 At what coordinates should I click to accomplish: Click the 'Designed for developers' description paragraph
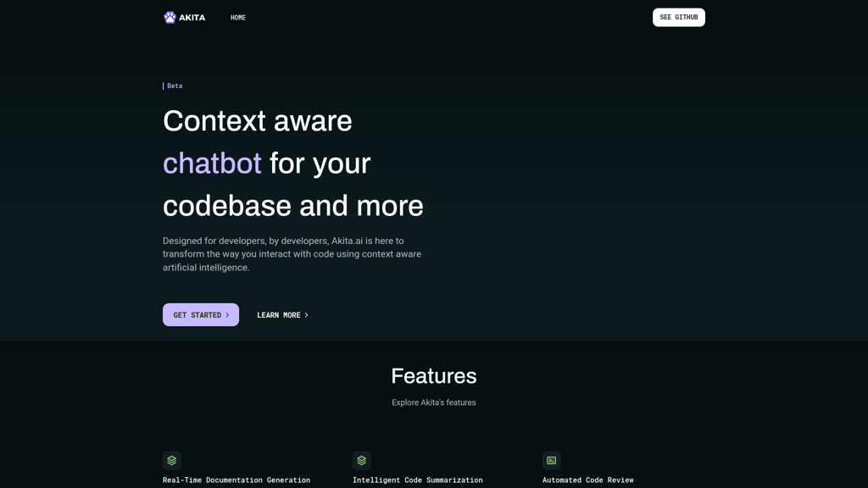coord(292,254)
